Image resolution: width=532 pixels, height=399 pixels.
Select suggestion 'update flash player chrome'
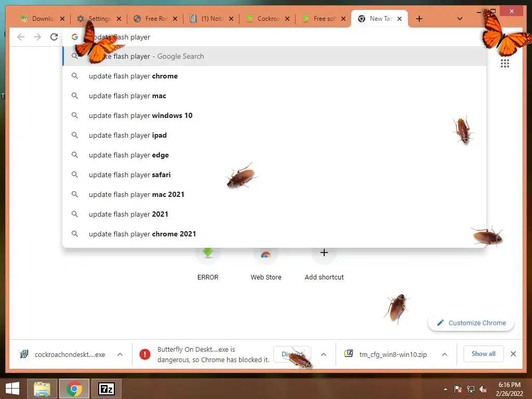(274, 76)
